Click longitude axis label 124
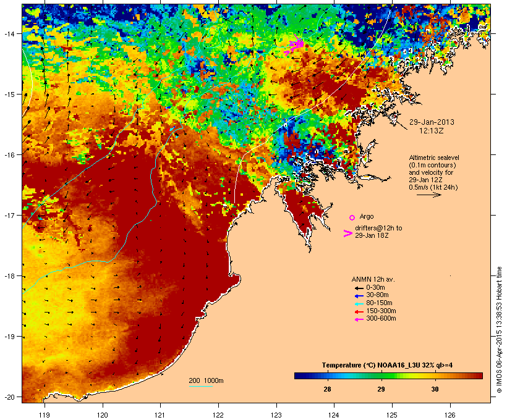507x420 pixels. point(334,415)
